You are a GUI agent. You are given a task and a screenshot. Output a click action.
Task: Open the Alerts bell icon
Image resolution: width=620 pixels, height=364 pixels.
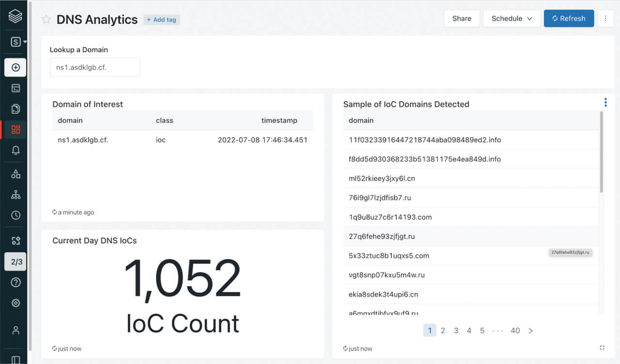point(15,151)
